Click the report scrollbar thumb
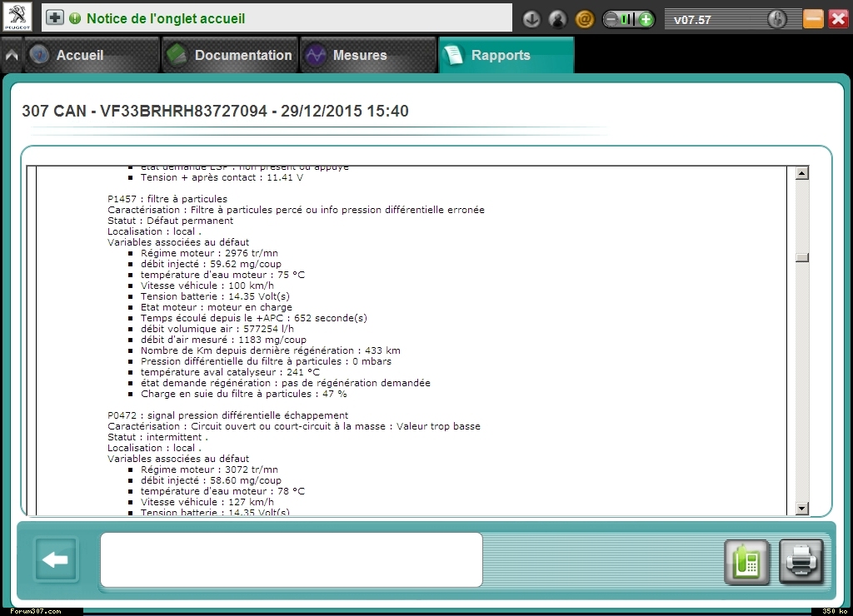853x616 pixels. [x=802, y=258]
